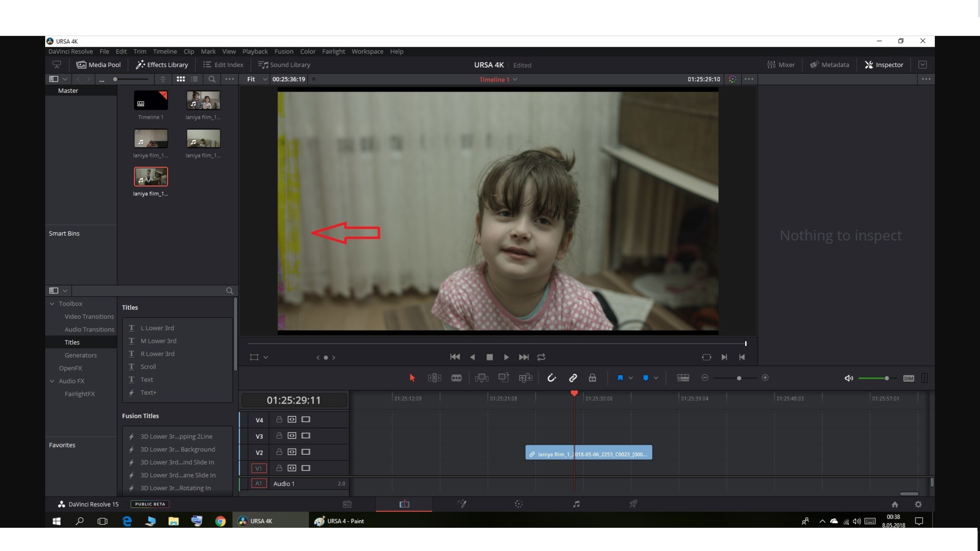Select Video Transitions in Toolbox
The width and height of the screenshot is (980, 551).
(x=89, y=316)
